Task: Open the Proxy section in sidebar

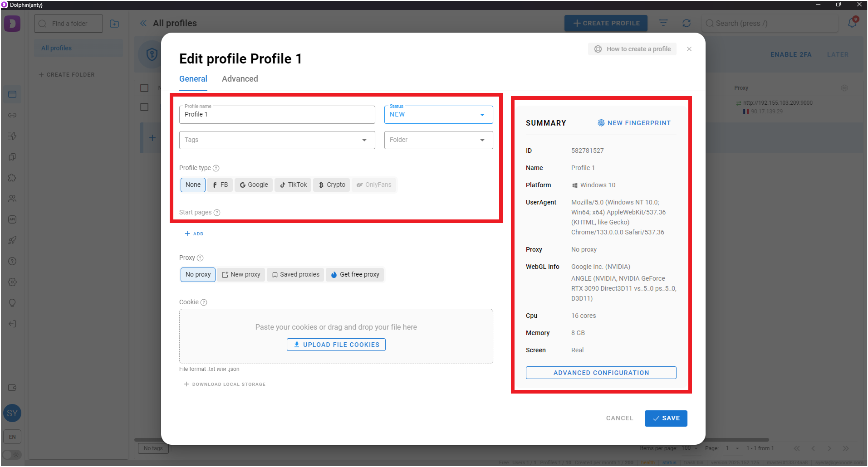Action: click(12, 115)
